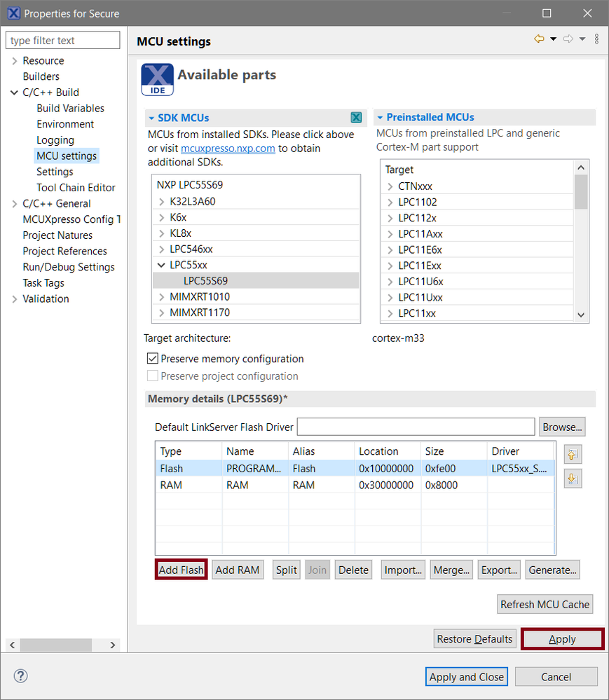Click the Import... button
The width and height of the screenshot is (609, 700).
click(x=403, y=570)
